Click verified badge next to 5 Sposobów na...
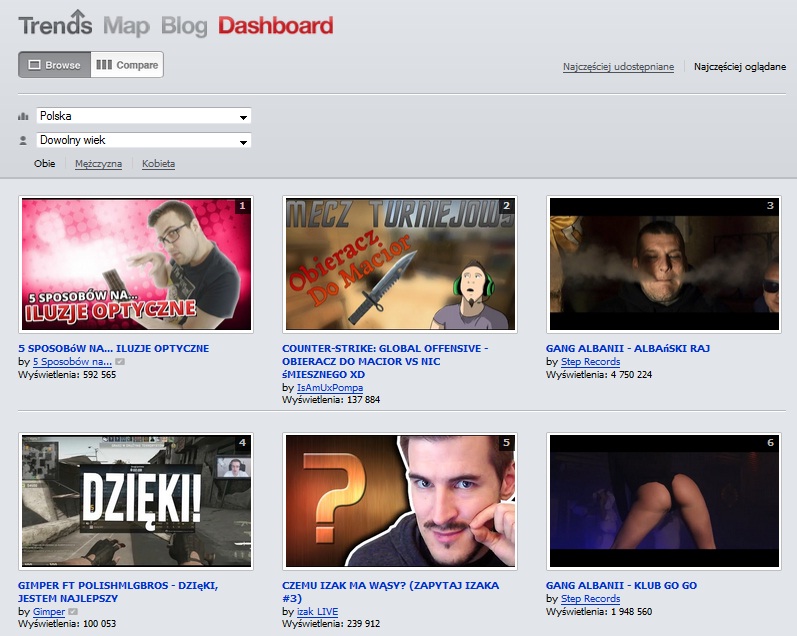The height and width of the screenshot is (636, 797). coord(120,362)
